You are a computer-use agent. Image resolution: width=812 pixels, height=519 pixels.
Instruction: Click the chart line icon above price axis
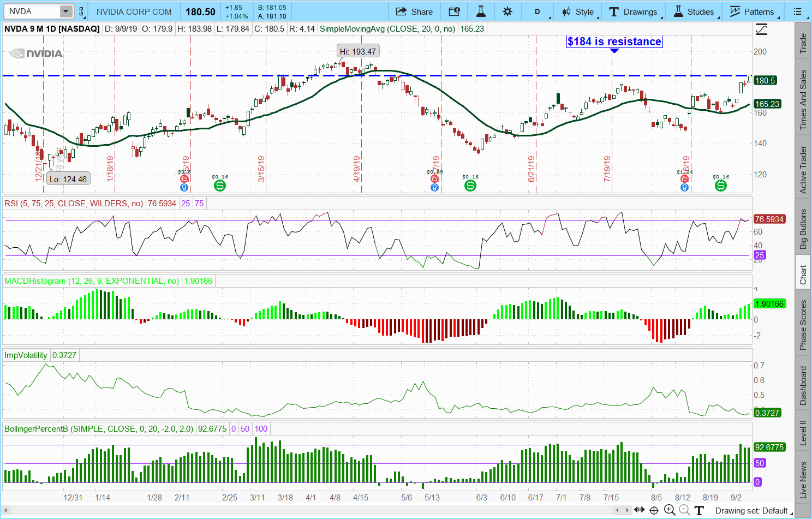point(761,29)
